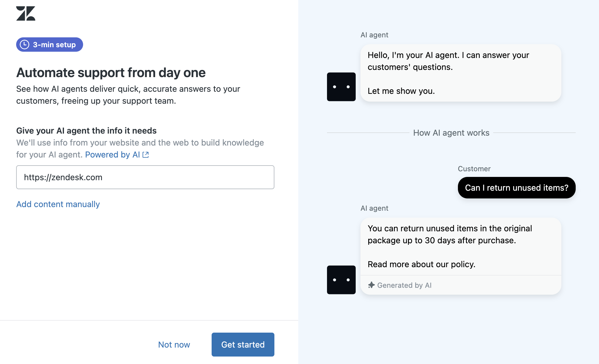The width and height of the screenshot is (599, 364).
Task: Click the website URL input field
Action: click(145, 177)
